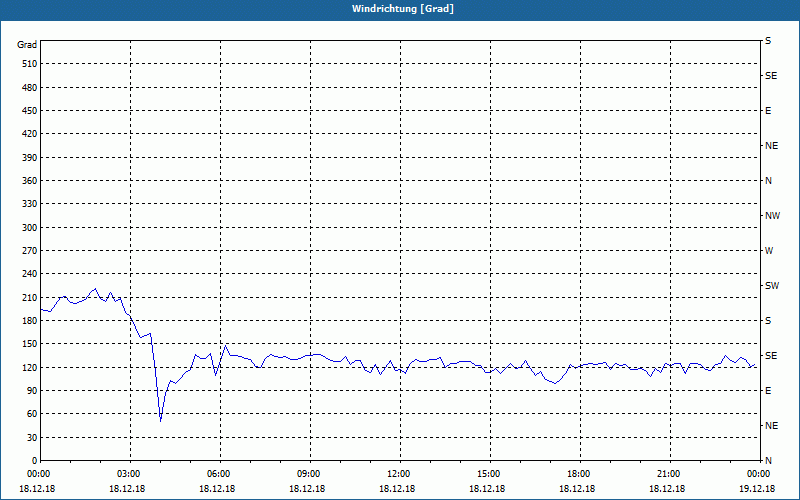
Task: Click the 06:00 time label
Action: tap(219, 474)
